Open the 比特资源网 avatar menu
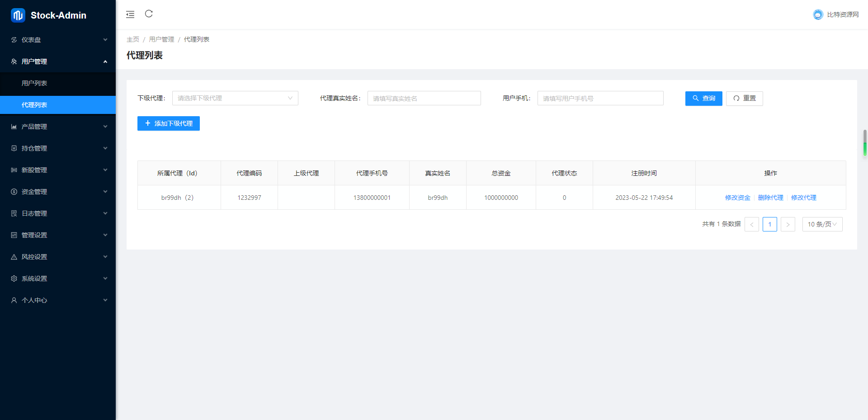This screenshot has height=420, width=868. tap(818, 14)
